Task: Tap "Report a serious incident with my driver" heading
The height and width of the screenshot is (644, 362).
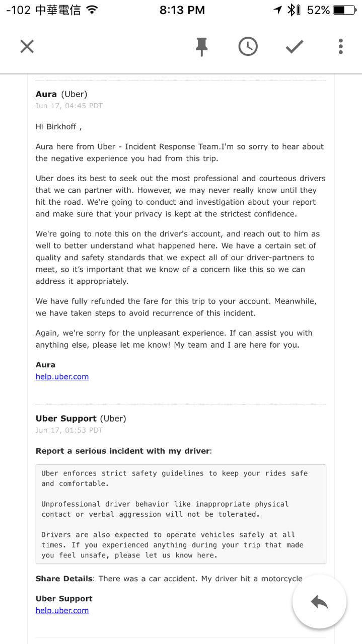Action: tap(123, 451)
